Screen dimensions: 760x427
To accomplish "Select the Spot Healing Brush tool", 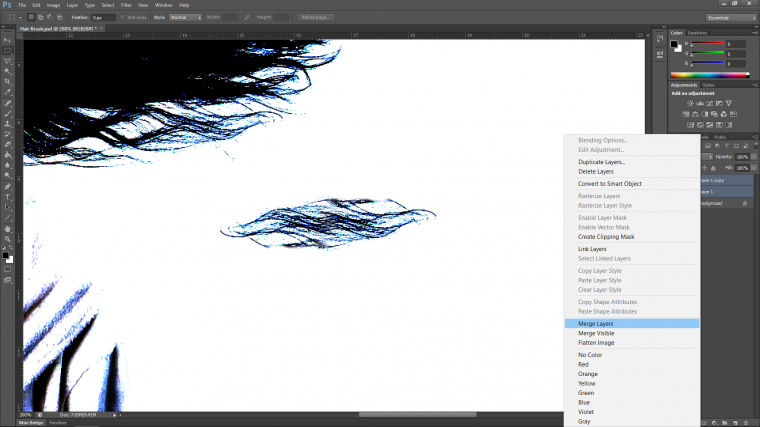I will (x=7, y=103).
